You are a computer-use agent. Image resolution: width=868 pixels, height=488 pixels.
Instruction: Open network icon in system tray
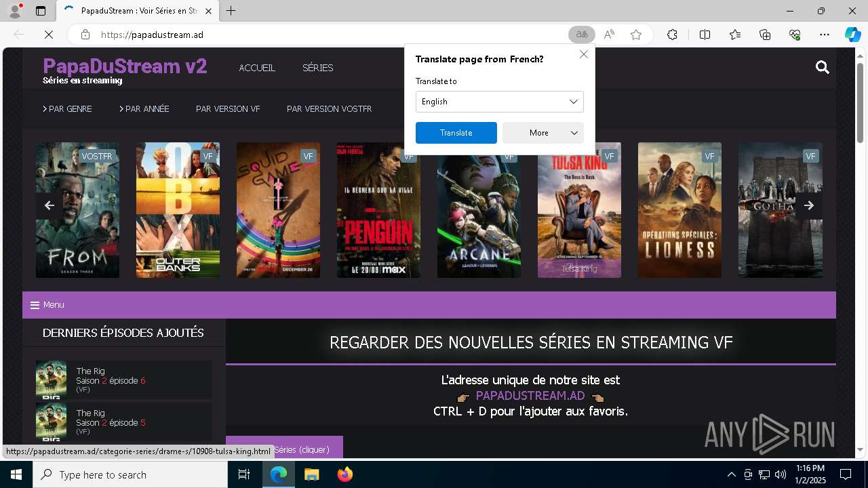tap(764, 474)
